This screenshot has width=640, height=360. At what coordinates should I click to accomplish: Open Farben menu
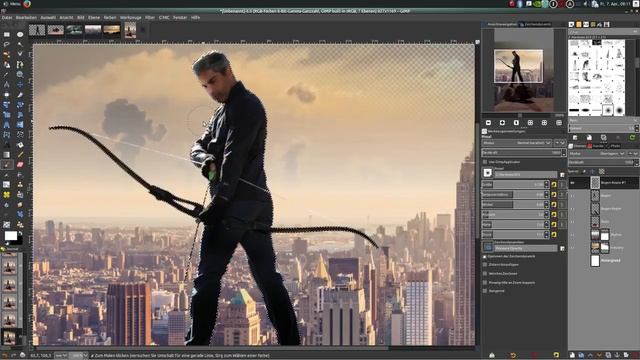pos(110,18)
